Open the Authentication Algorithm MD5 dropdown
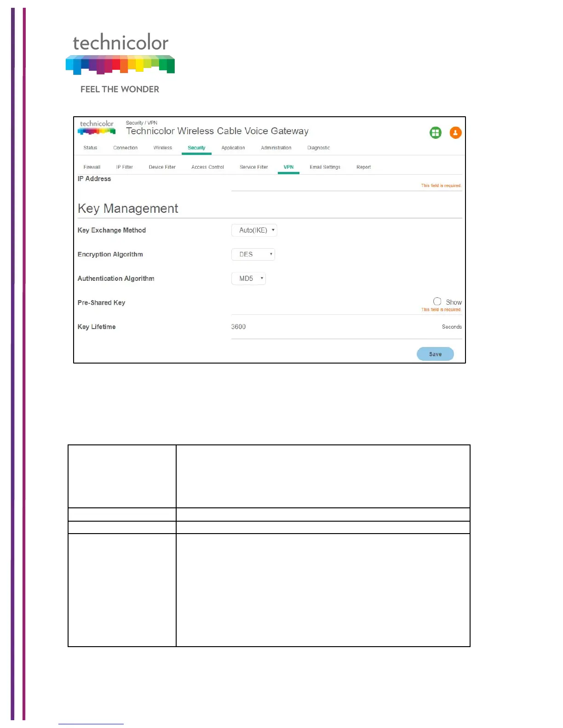The image size is (563, 728). click(x=248, y=279)
